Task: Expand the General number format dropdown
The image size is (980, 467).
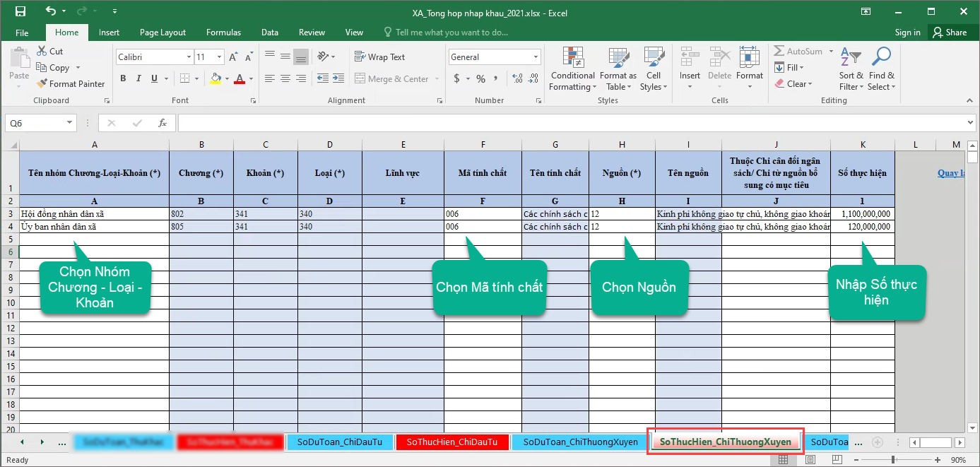Action: pos(536,57)
